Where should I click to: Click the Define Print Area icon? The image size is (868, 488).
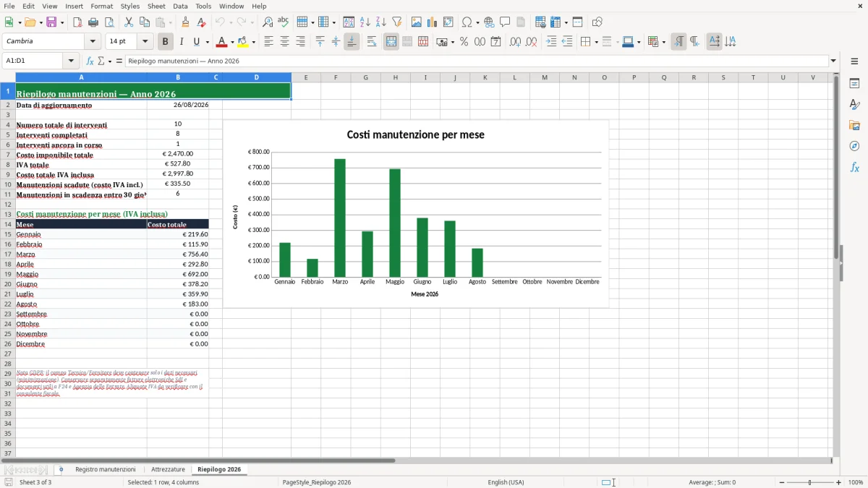(x=540, y=22)
